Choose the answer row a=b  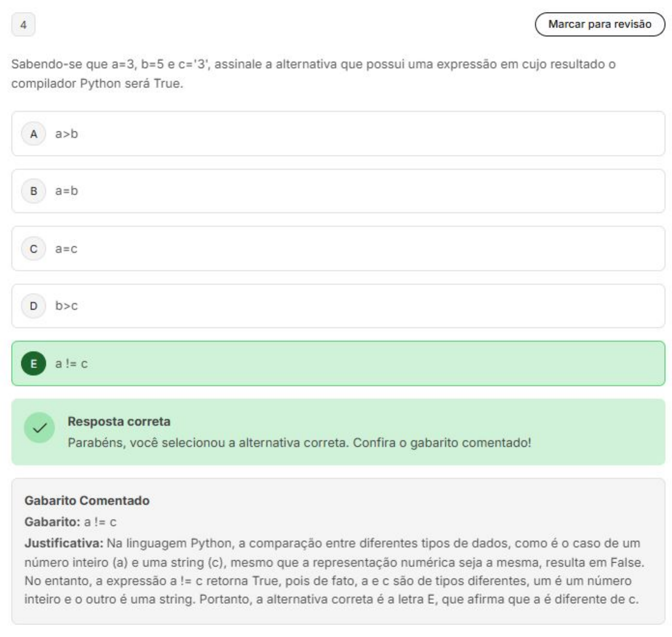coord(338,191)
